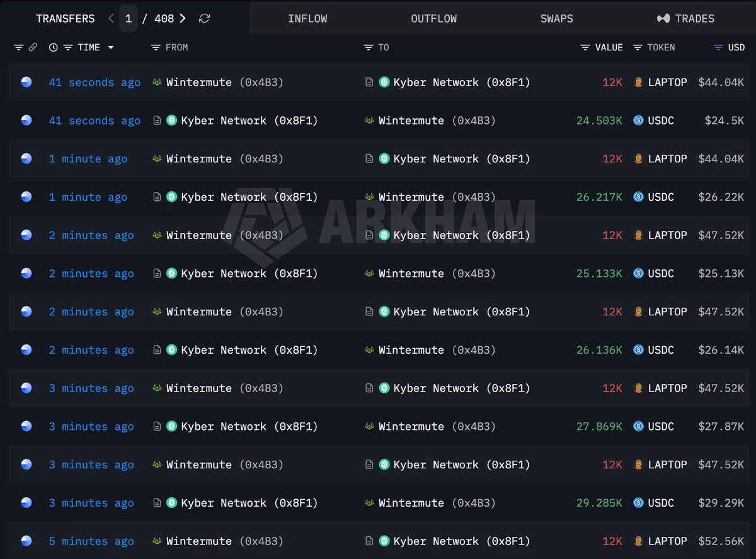Click USDC token name in the $26.14K row
Viewport: 756px width, 559px height.
(x=661, y=350)
